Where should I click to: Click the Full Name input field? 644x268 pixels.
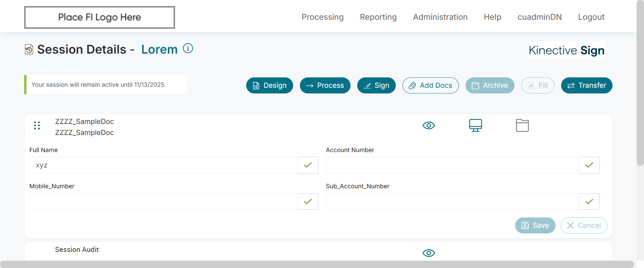163,165
